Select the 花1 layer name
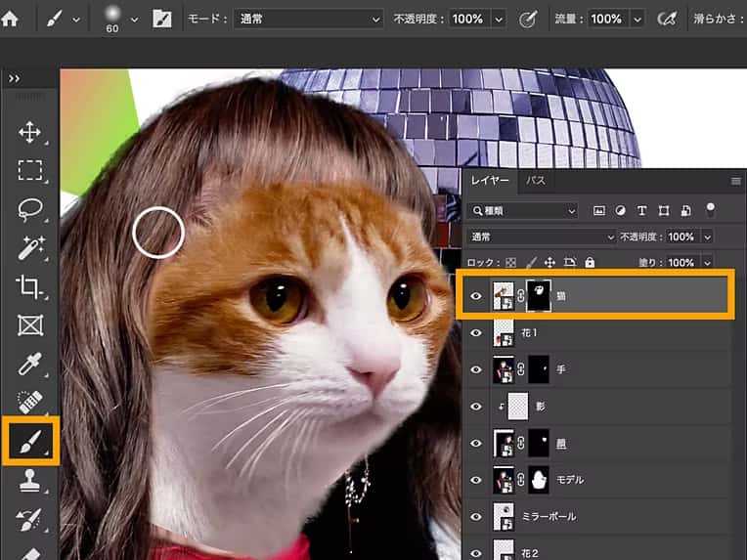 point(529,333)
